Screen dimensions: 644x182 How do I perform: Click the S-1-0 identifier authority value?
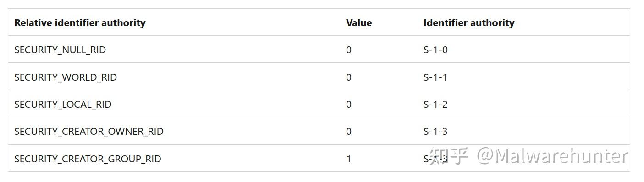[x=435, y=50]
